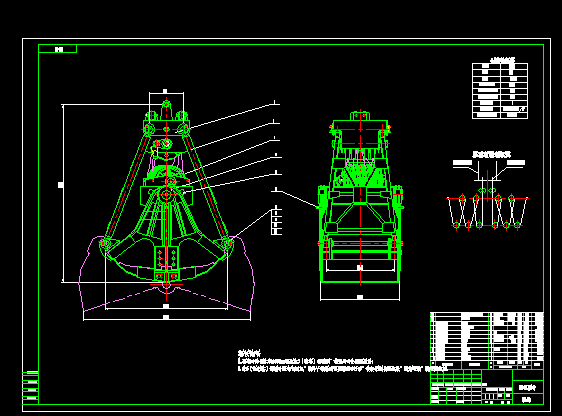The height and width of the screenshot is (416, 562).
Task: Click the lower pulley block center on front view
Action: click(166, 195)
